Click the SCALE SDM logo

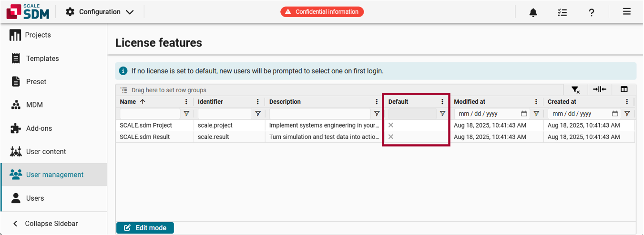click(x=28, y=12)
